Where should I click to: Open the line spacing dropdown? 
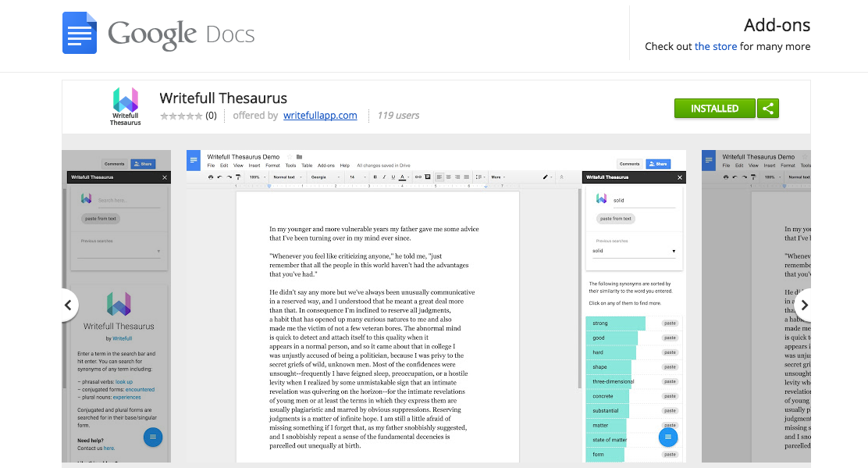[479, 177]
